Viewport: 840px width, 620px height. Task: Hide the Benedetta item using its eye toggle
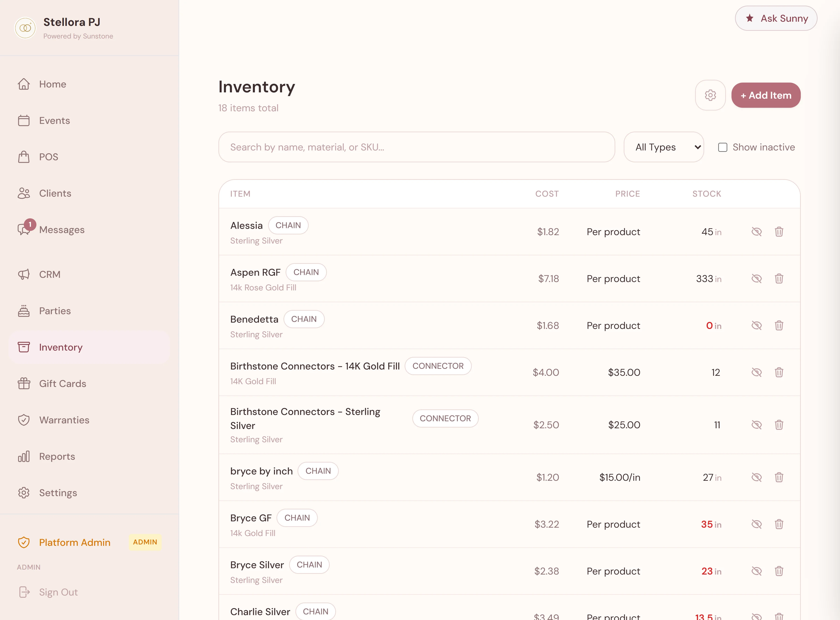pos(757,325)
